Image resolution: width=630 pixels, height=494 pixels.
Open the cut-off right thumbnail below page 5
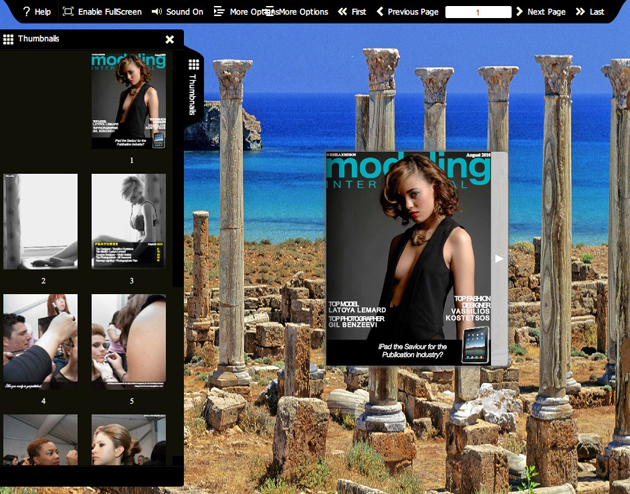(x=129, y=440)
